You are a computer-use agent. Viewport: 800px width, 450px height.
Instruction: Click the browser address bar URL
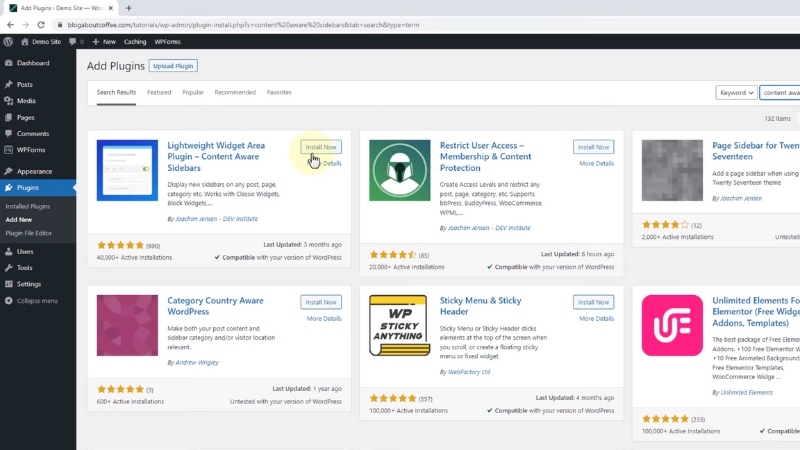coord(243,24)
